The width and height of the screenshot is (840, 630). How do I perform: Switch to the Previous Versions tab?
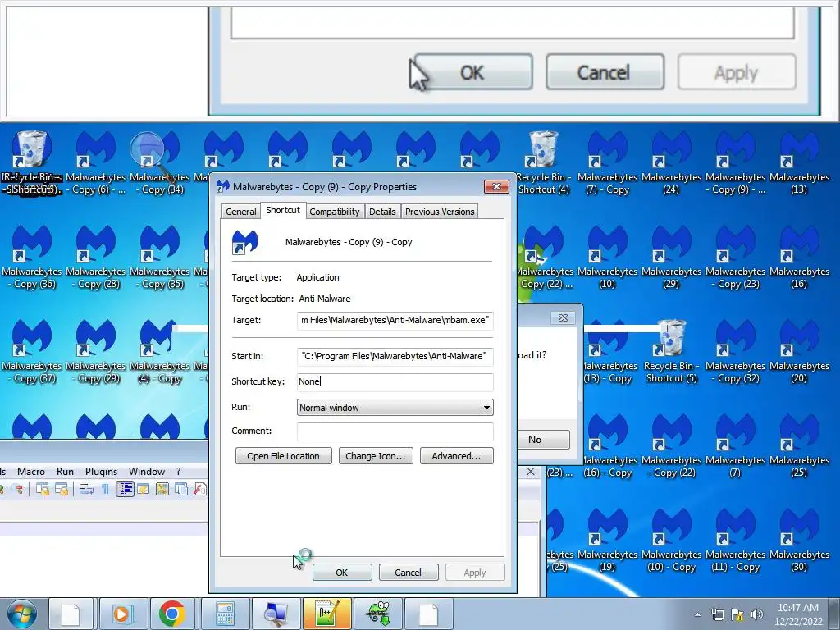click(440, 212)
